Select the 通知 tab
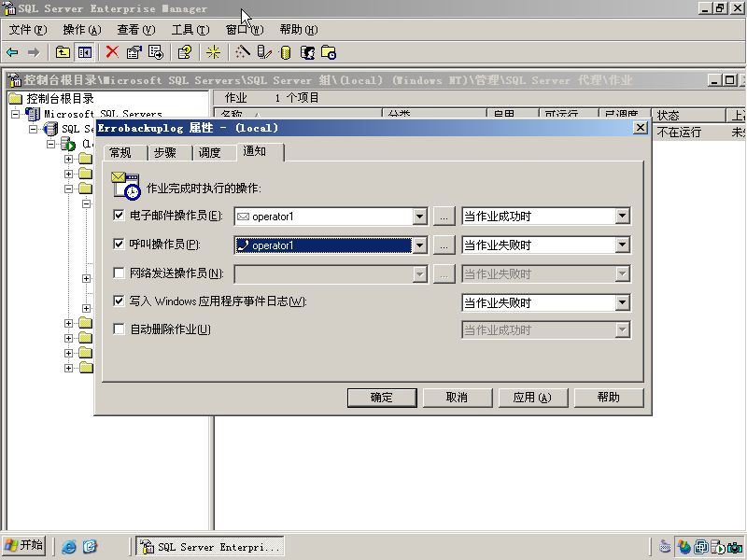Screen dimensions: 747x560 [261, 151]
